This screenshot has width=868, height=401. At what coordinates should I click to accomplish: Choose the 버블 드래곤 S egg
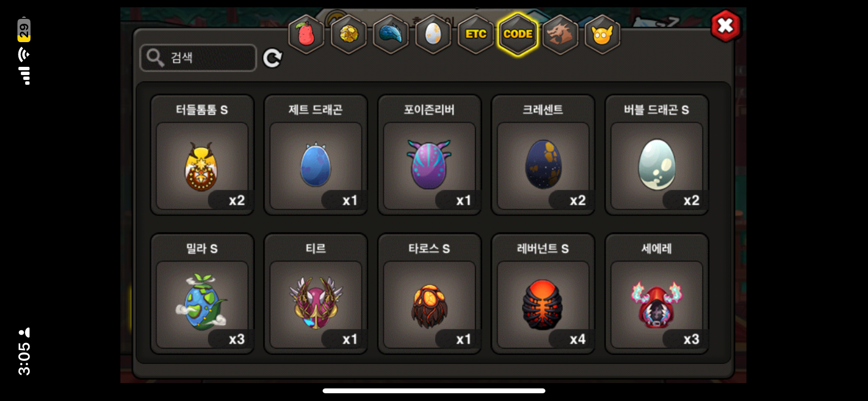pyautogui.click(x=657, y=155)
